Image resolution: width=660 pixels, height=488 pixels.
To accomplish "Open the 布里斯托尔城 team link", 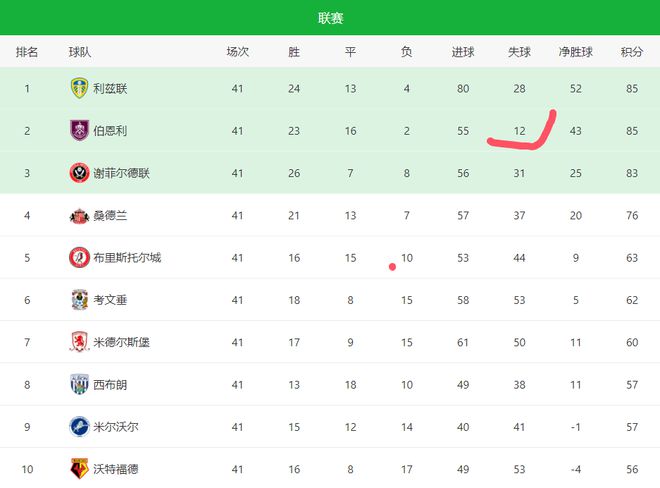I will point(127,258).
